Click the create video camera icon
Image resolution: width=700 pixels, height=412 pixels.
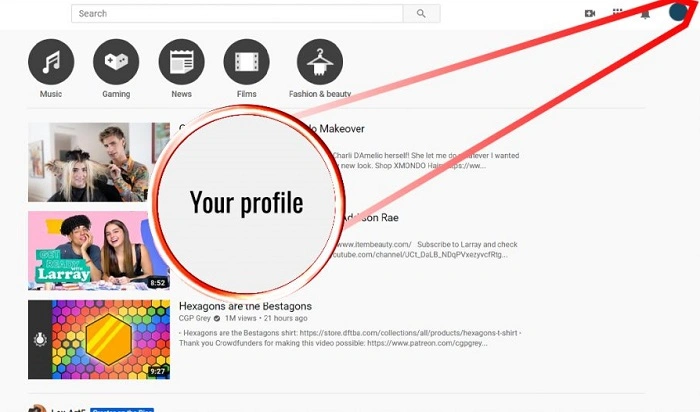pos(590,13)
